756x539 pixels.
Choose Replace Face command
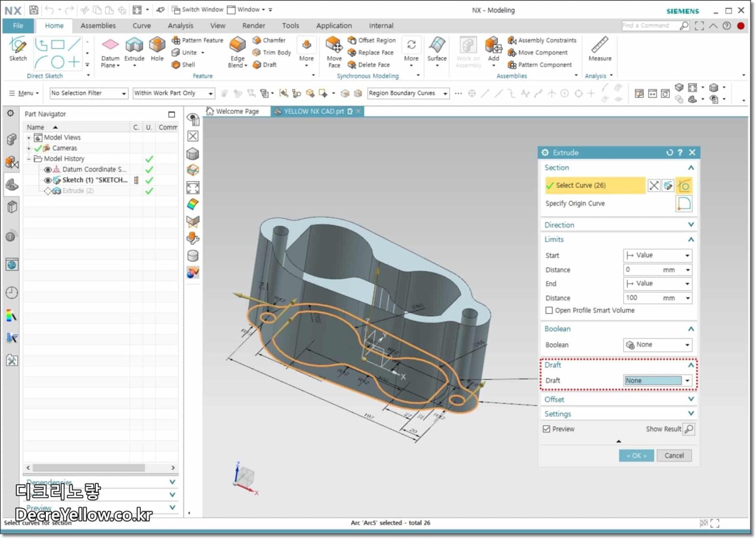coord(370,52)
